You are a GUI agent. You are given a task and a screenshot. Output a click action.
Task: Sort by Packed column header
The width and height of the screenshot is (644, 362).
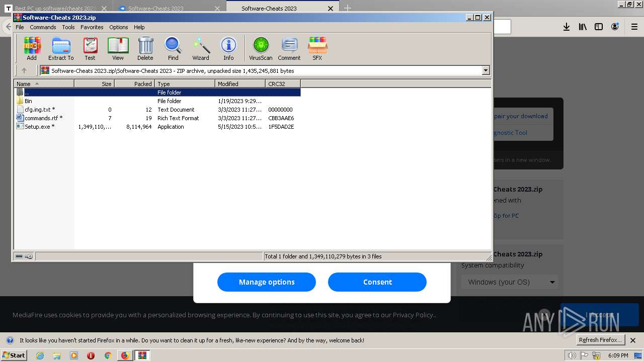coord(135,84)
